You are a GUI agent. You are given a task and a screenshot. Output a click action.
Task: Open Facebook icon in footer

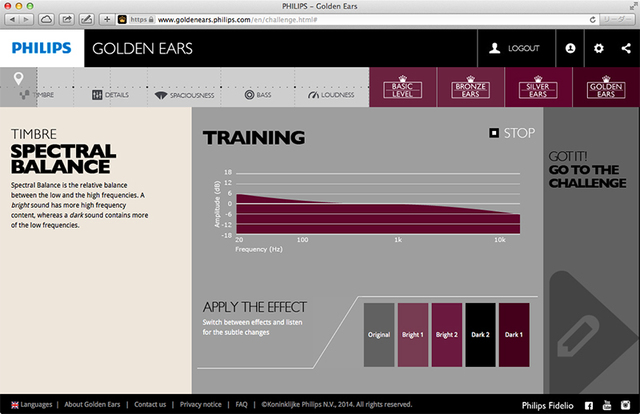[x=589, y=405]
